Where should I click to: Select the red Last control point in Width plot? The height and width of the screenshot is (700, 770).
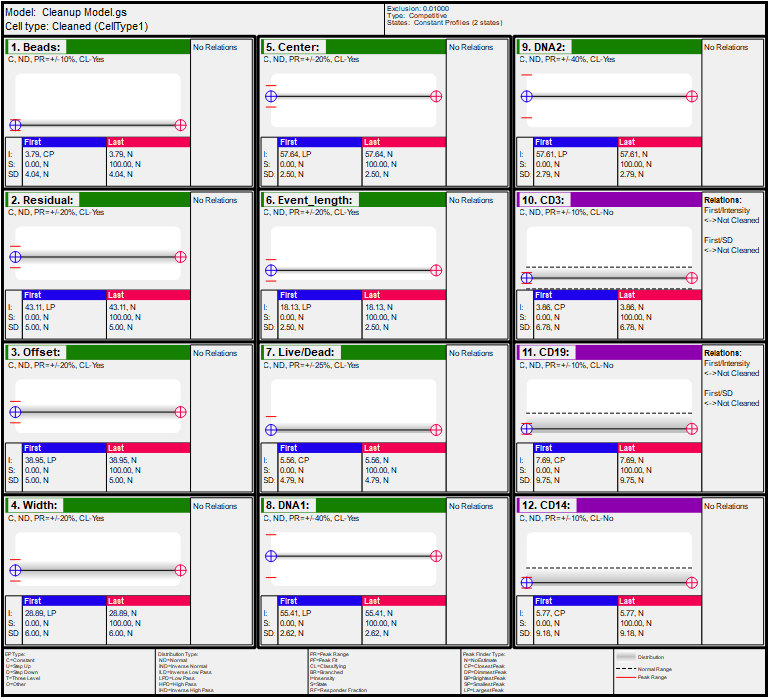click(180, 570)
